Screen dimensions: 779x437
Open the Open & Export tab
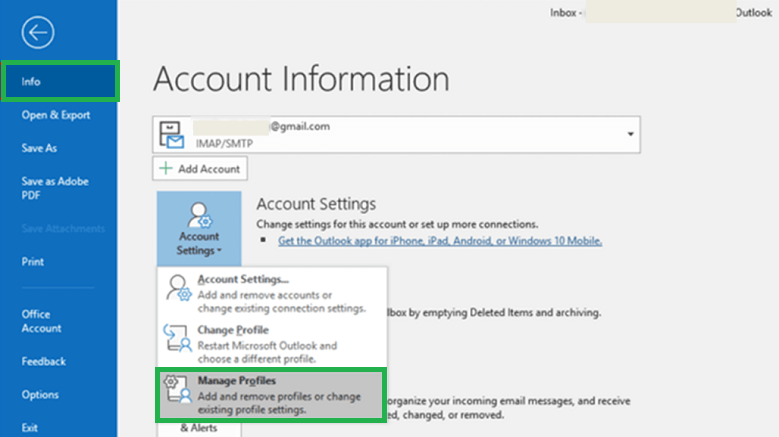click(x=56, y=115)
